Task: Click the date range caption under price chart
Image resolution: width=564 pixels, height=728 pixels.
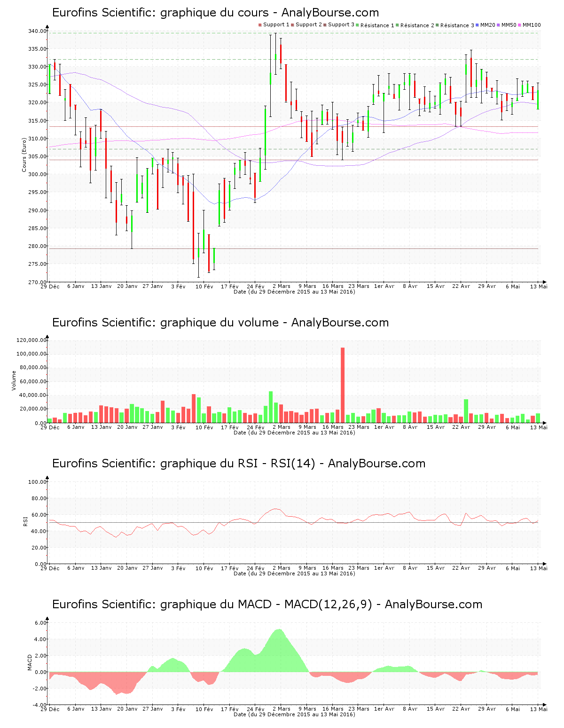Action: (x=294, y=292)
